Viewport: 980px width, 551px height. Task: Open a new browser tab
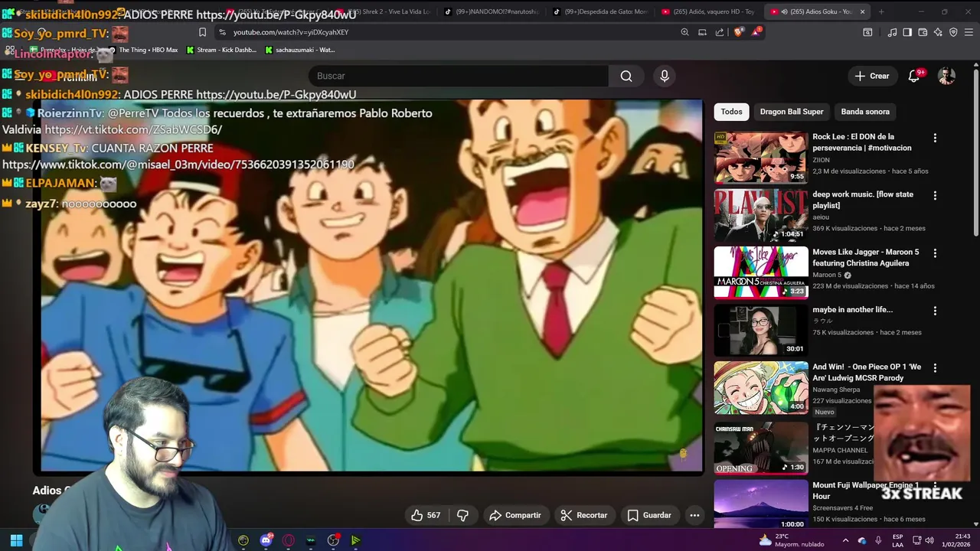881,11
